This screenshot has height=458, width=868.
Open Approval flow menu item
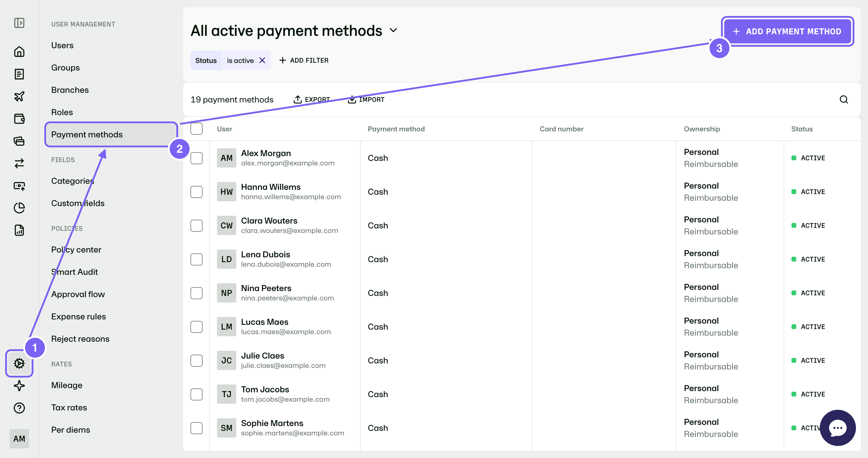[x=78, y=294]
